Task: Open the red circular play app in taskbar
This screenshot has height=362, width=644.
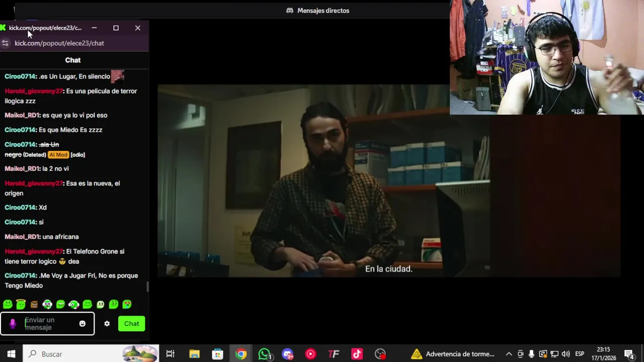Action: point(310,354)
